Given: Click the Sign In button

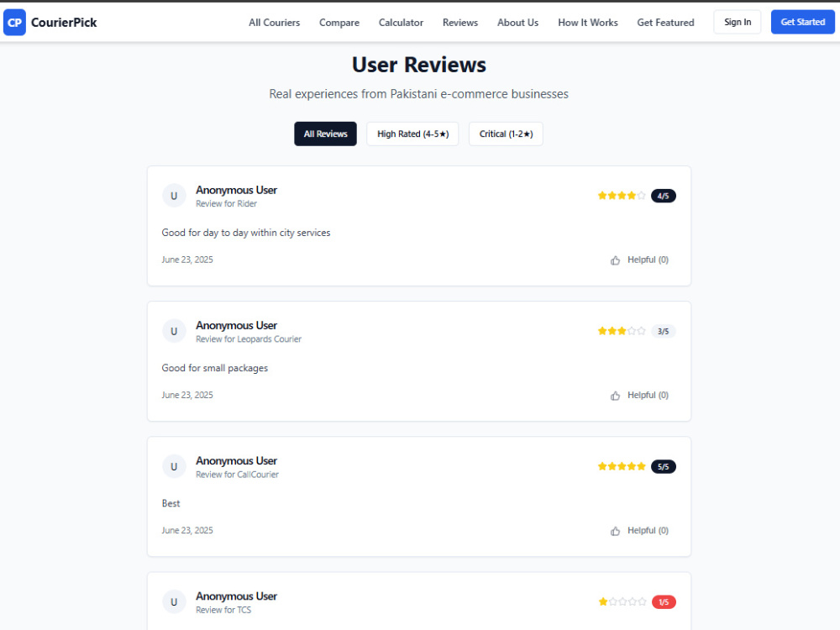Looking at the screenshot, I should click(738, 22).
